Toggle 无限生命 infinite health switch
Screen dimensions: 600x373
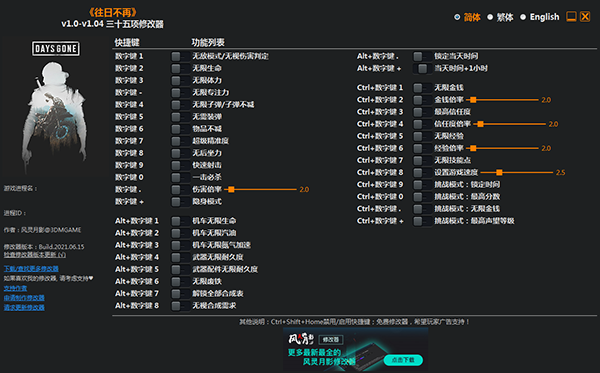click(180, 68)
